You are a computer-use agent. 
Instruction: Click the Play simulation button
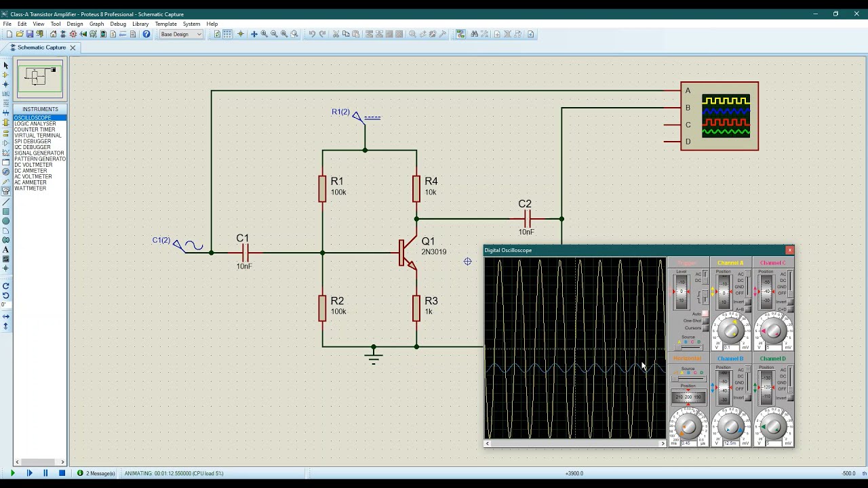click(x=12, y=473)
